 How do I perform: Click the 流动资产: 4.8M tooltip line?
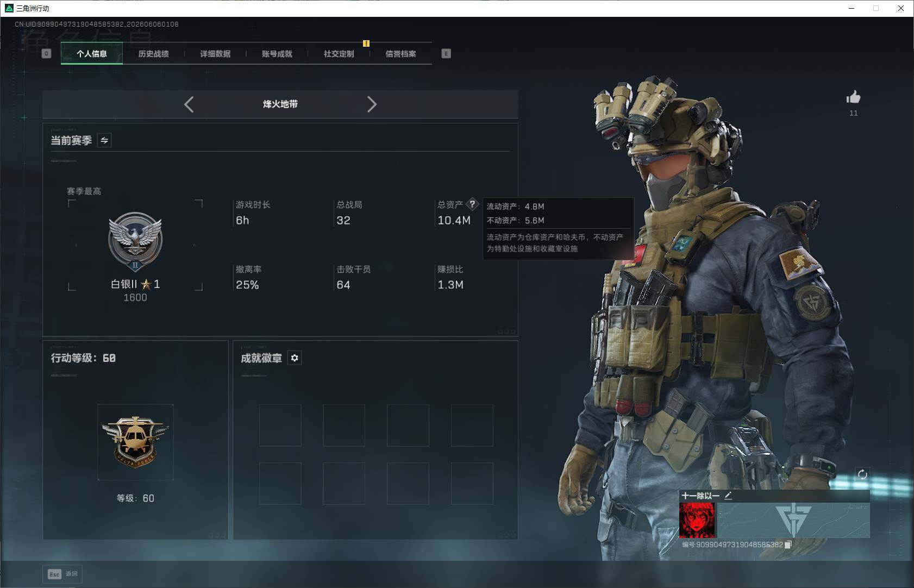tap(515, 207)
